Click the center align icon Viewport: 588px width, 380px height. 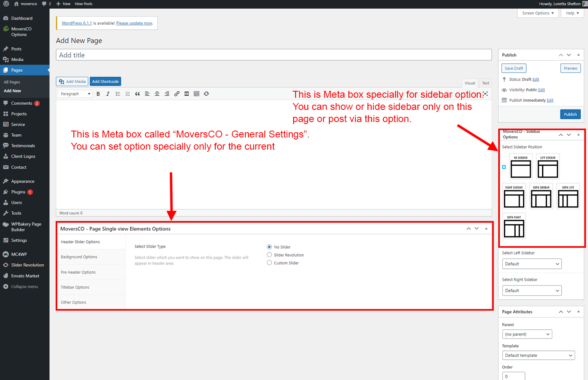pos(157,94)
